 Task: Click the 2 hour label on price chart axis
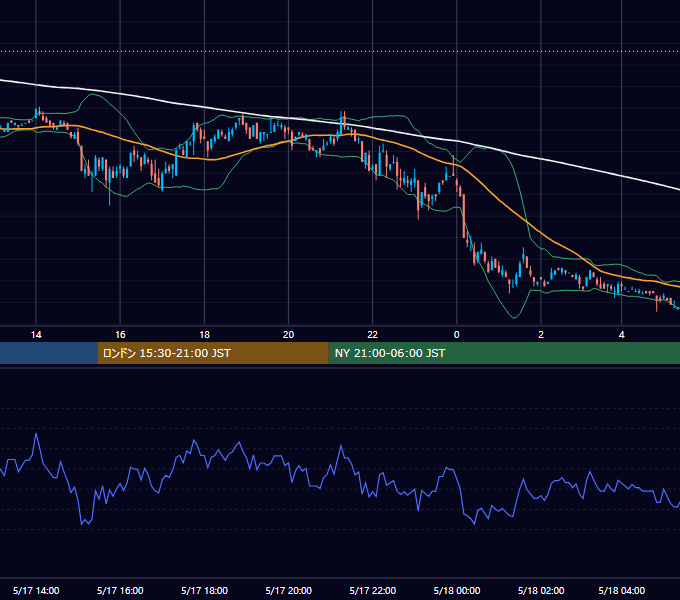tap(541, 335)
